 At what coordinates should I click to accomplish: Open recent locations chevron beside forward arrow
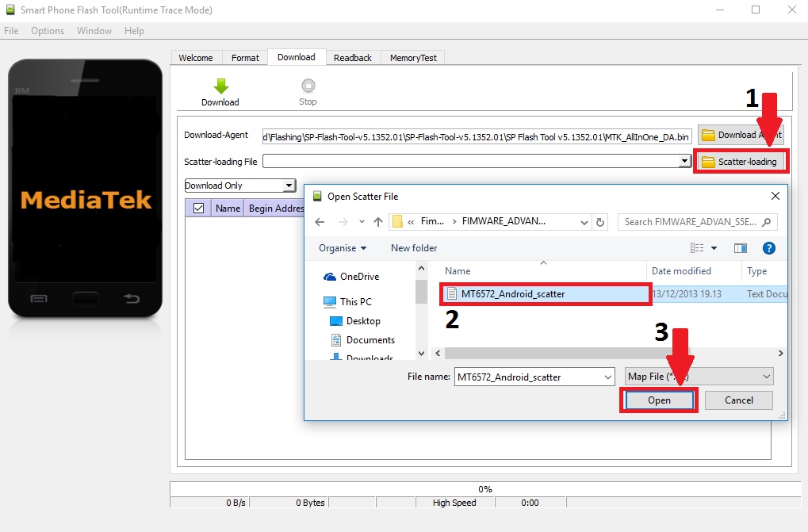(x=362, y=222)
